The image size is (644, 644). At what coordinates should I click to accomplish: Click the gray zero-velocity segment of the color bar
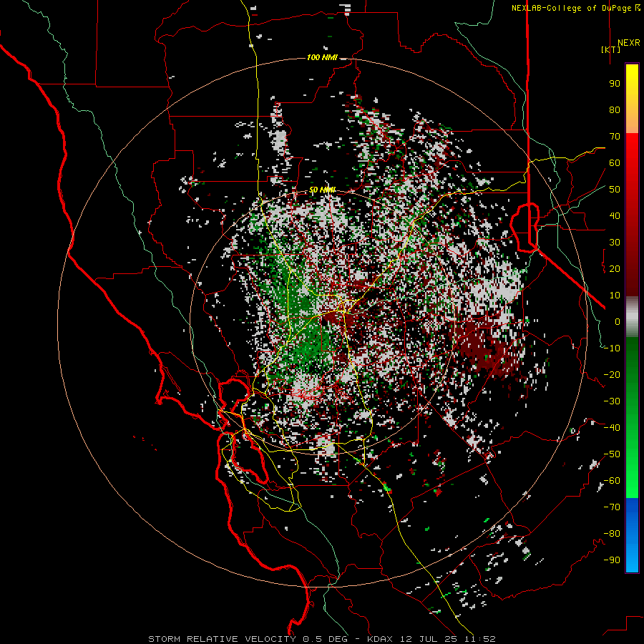click(x=632, y=317)
